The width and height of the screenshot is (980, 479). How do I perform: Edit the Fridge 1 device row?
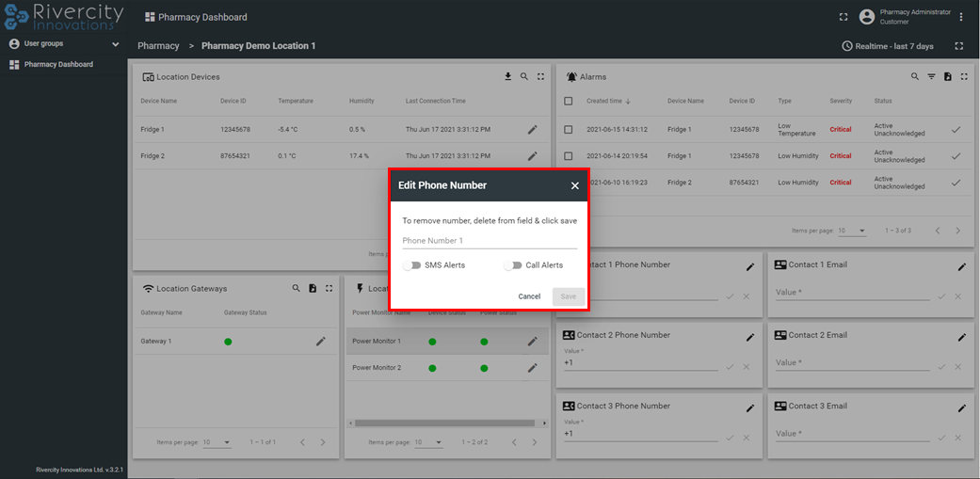point(532,130)
